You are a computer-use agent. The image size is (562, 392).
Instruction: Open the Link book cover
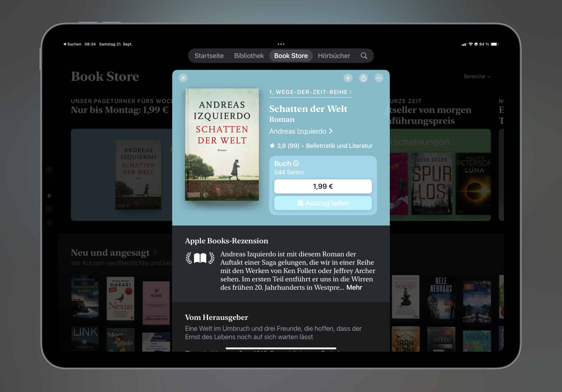tap(85, 339)
